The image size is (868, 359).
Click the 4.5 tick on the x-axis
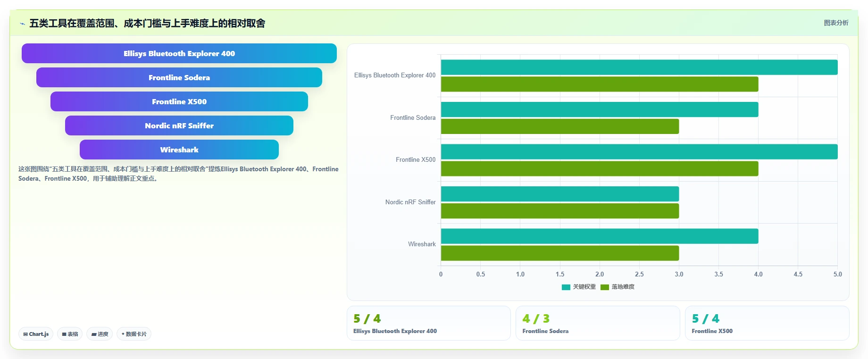coord(798,274)
